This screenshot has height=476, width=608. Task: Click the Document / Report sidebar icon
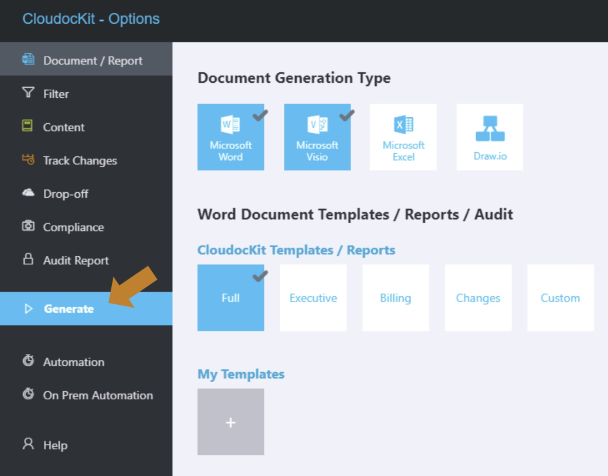click(28, 59)
